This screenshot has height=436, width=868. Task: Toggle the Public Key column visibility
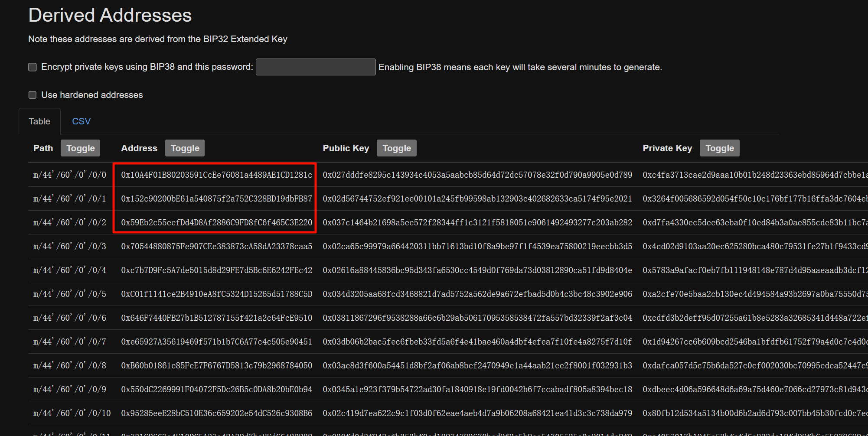pyautogui.click(x=396, y=148)
